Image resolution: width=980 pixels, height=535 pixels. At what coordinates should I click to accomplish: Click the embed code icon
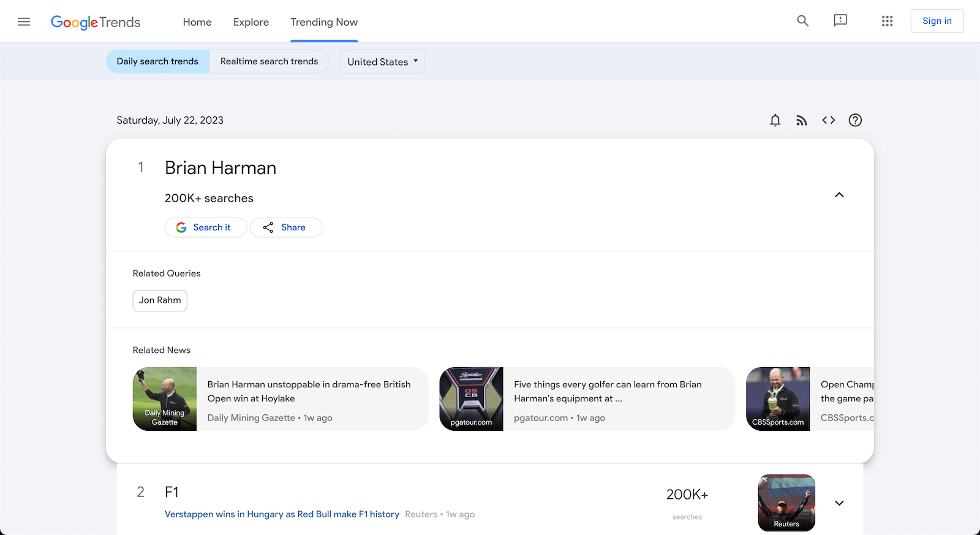[x=828, y=120]
